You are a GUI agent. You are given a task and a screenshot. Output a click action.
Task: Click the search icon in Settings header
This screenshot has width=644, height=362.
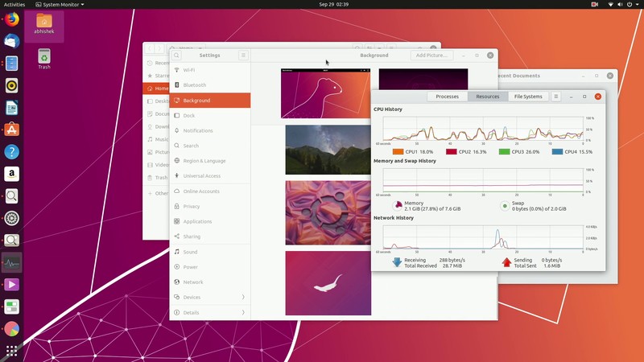[176, 56]
